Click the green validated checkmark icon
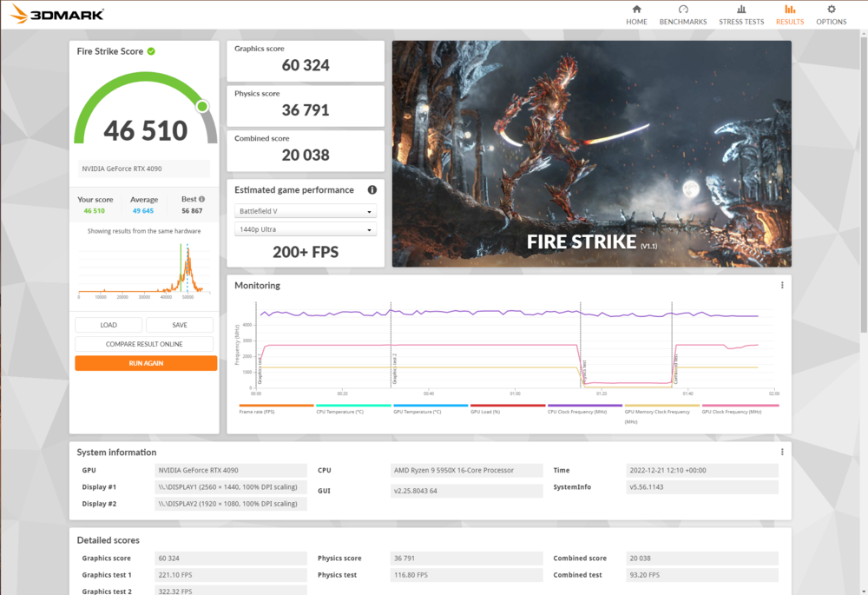Image resolution: width=868 pixels, height=595 pixels. coord(151,51)
